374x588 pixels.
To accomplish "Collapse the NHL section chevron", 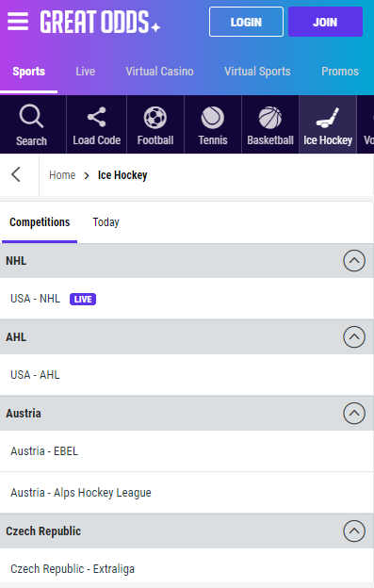I will pos(354,261).
